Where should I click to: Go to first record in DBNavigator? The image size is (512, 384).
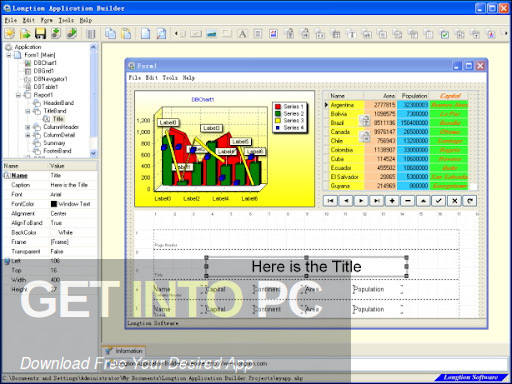pos(330,201)
